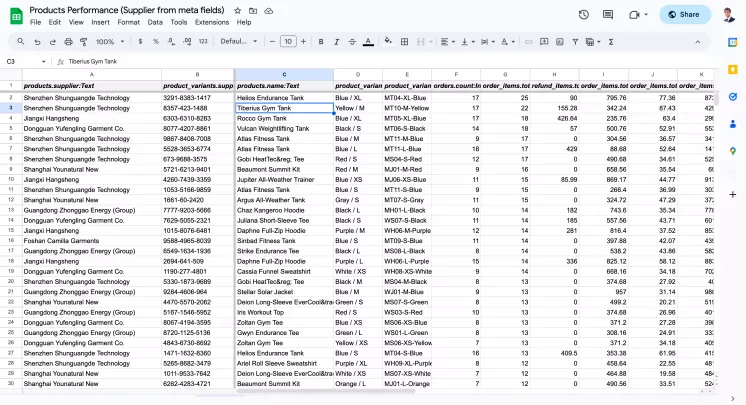Apply strikethrough formatting

pos(352,42)
